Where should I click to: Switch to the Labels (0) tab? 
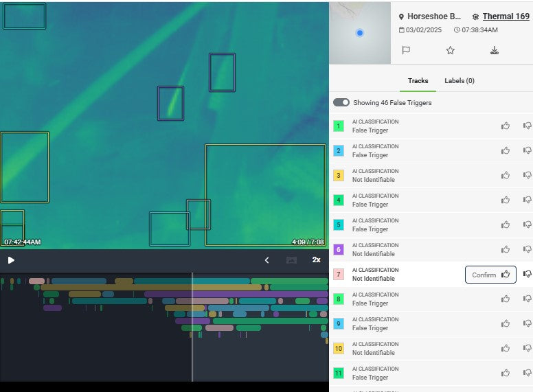point(459,81)
